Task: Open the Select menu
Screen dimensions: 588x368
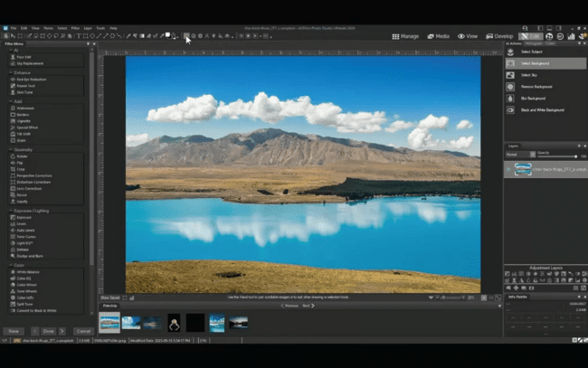Action: click(62, 28)
